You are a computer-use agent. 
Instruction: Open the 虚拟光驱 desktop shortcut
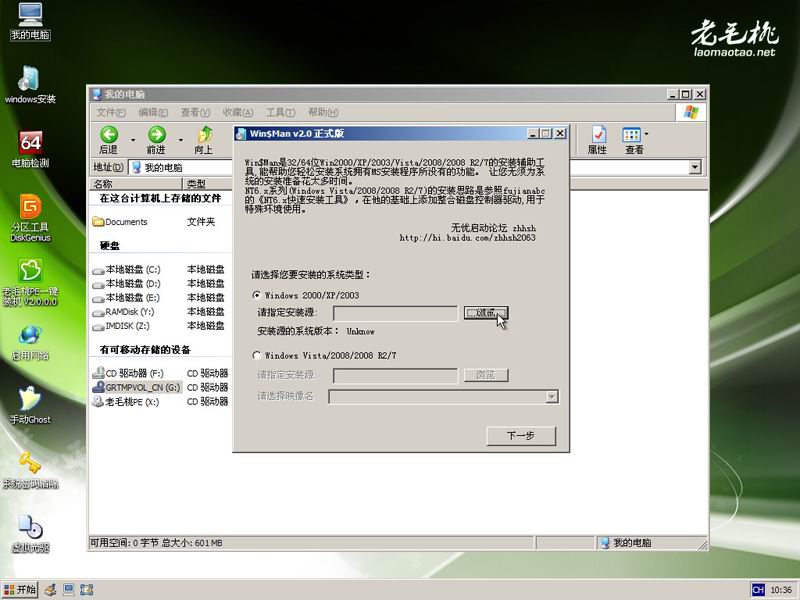tap(30, 535)
